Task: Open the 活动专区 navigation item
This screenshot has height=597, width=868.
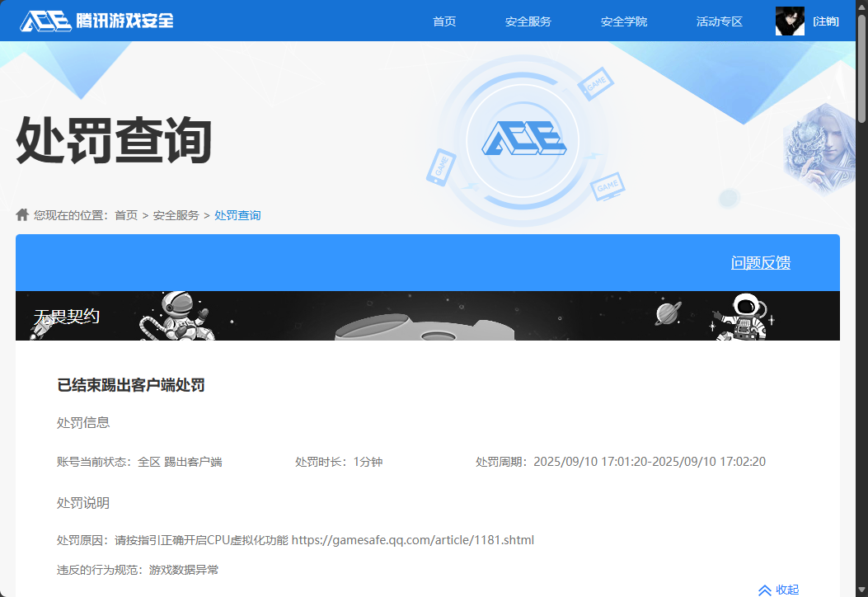Action: (719, 21)
